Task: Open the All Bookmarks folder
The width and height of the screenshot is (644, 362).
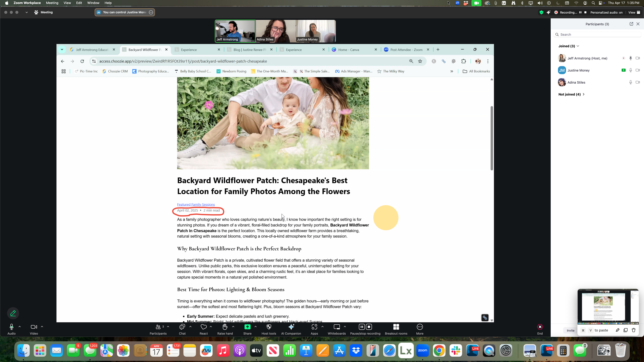Action: pos(476,71)
